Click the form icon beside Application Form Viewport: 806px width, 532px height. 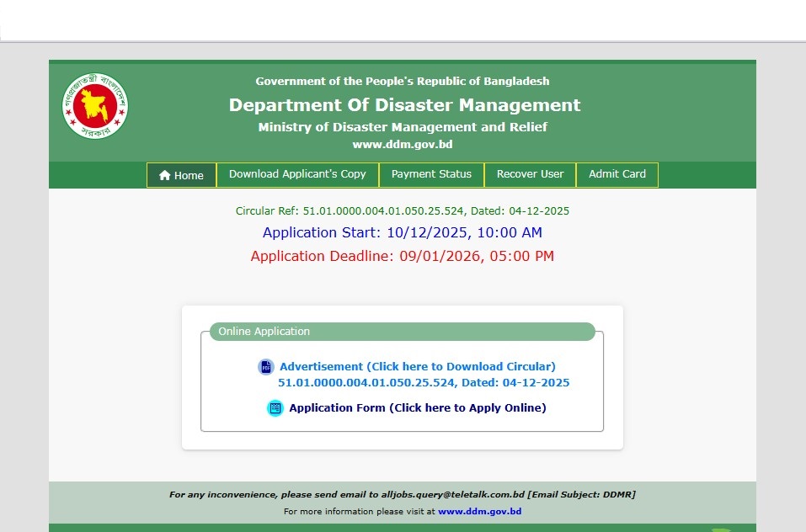pos(275,408)
